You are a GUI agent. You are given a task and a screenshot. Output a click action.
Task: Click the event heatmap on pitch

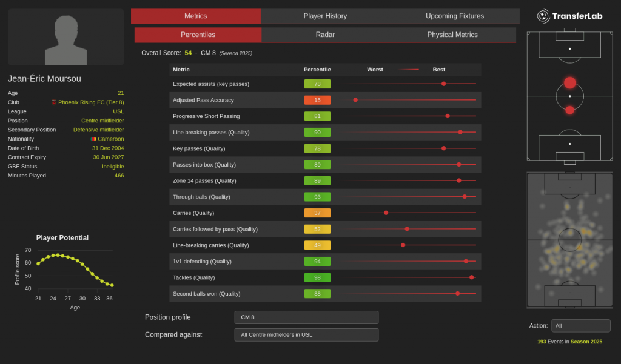tap(569, 240)
